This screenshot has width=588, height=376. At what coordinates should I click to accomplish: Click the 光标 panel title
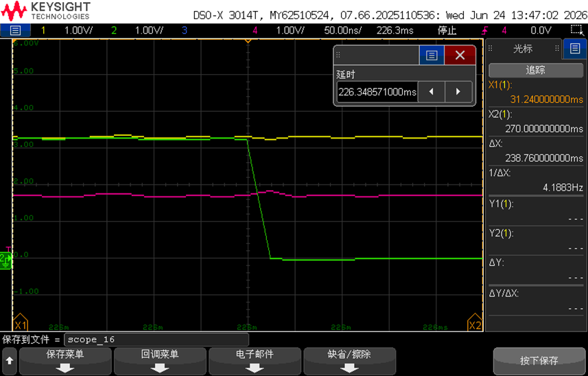click(x=523, y=48)
